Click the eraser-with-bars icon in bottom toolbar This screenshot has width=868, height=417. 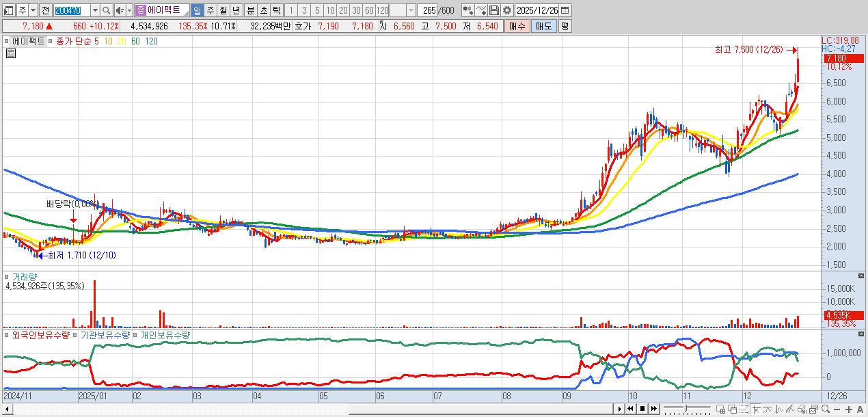click(x=802, y=409)
